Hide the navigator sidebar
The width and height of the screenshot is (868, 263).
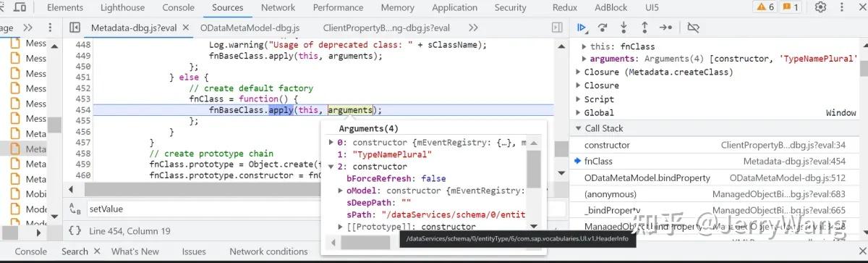(75, 28)
